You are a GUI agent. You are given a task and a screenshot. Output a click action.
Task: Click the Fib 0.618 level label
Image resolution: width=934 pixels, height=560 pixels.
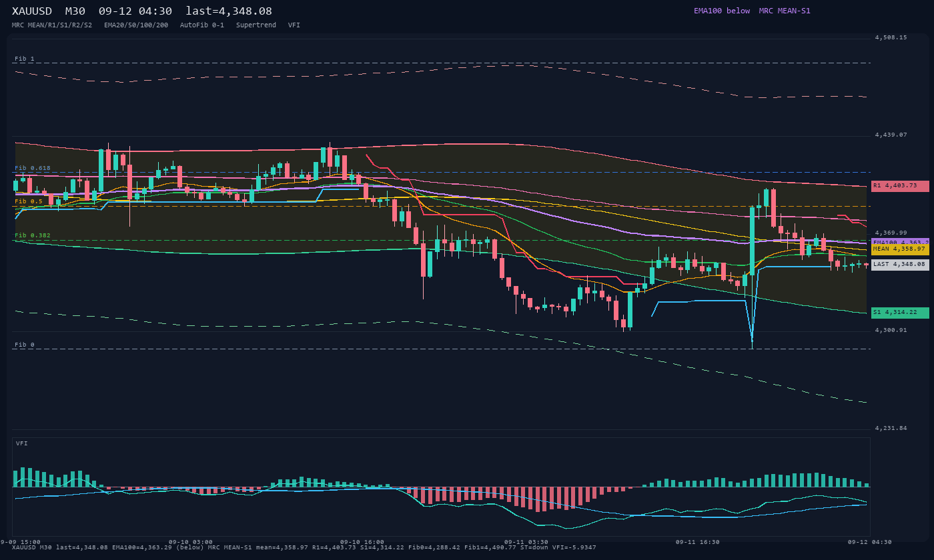(33, 168)
